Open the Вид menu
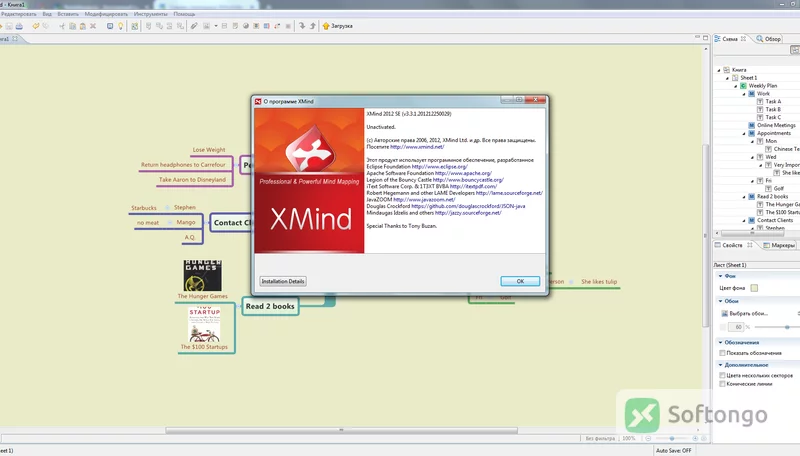Viewport: 800px width, 456px height. click(x=47, y=14)
